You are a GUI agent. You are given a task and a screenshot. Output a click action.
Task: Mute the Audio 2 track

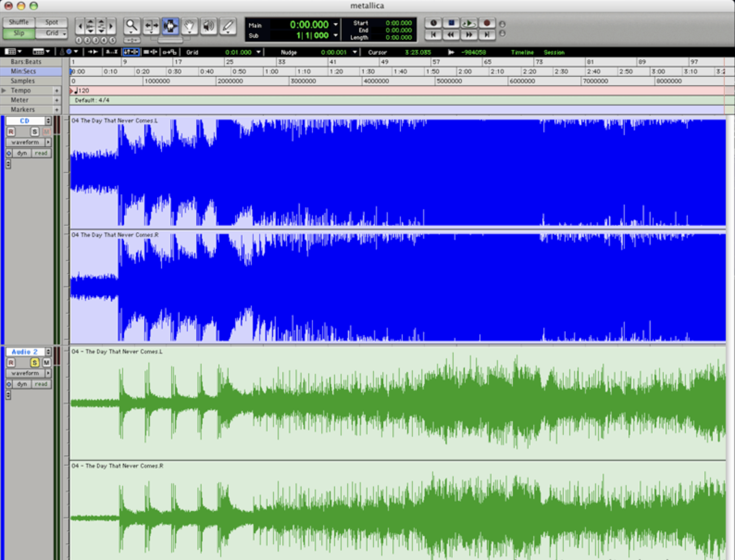(x=46, y=363)
